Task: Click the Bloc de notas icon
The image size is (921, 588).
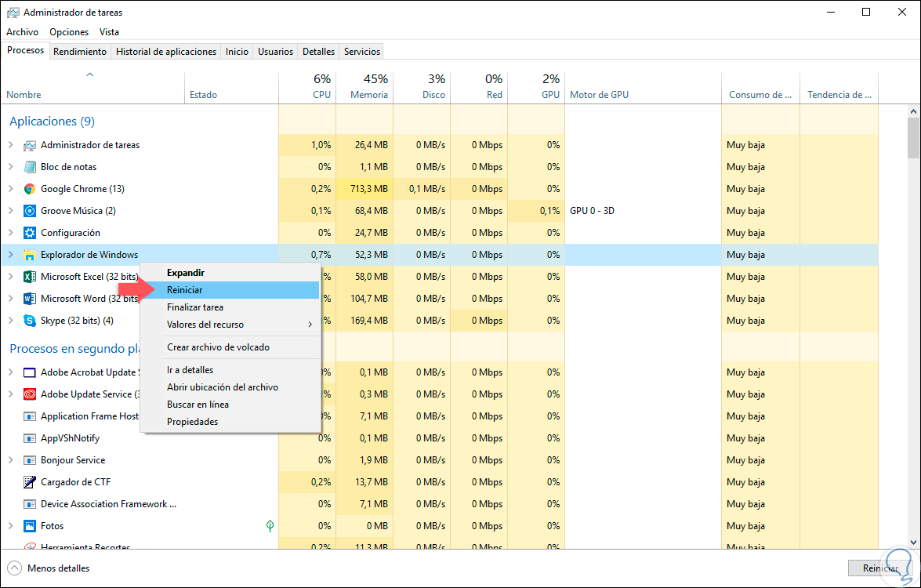Action: [x=30, y=167]
